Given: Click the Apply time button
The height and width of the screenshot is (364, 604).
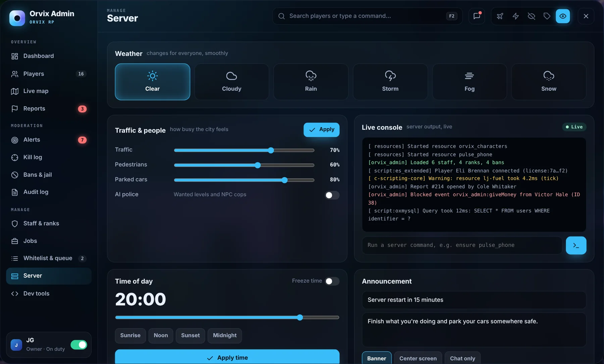Looking at the screenshot, I should tap(227, 357).
